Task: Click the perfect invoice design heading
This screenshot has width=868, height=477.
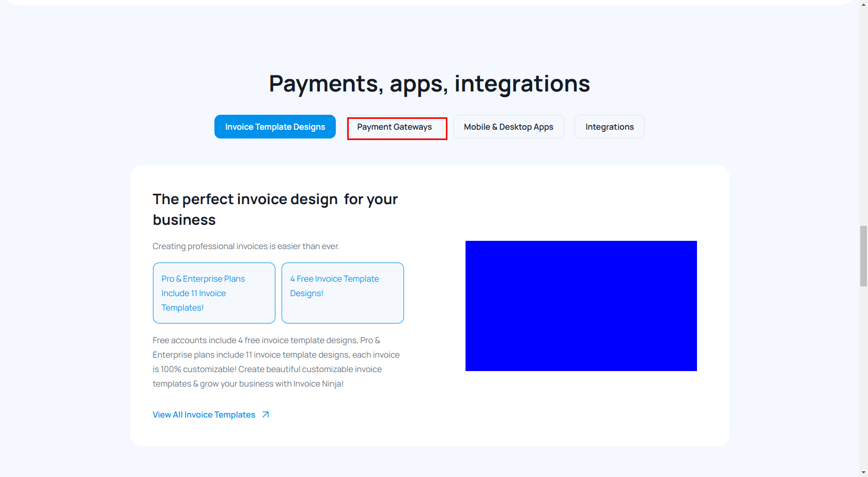Action: [x=275, y=209]
